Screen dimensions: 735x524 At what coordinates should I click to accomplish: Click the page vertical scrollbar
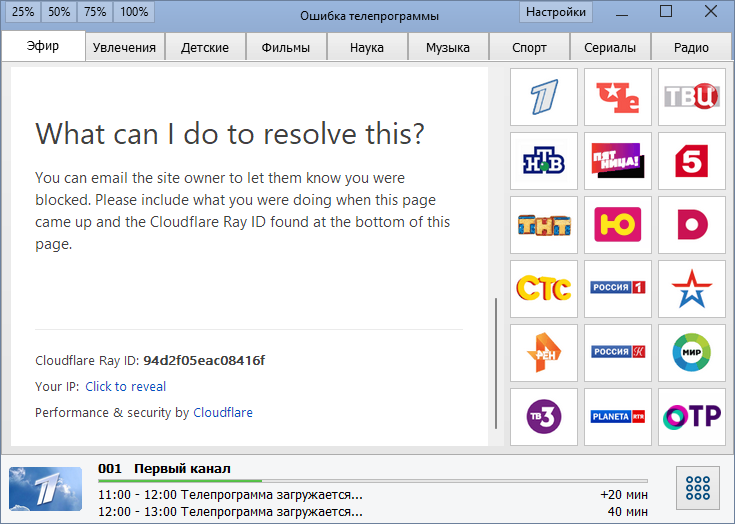(496, 363)
